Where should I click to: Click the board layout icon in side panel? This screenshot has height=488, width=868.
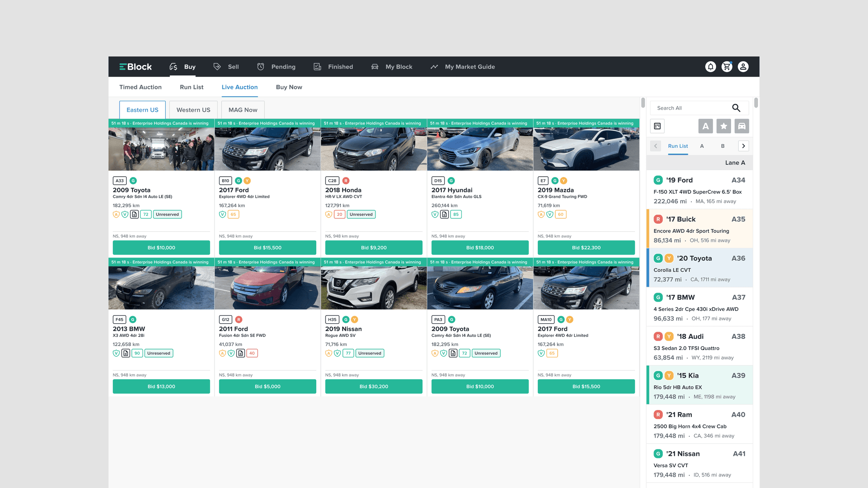pyautogui.click(x=657, y=126)
